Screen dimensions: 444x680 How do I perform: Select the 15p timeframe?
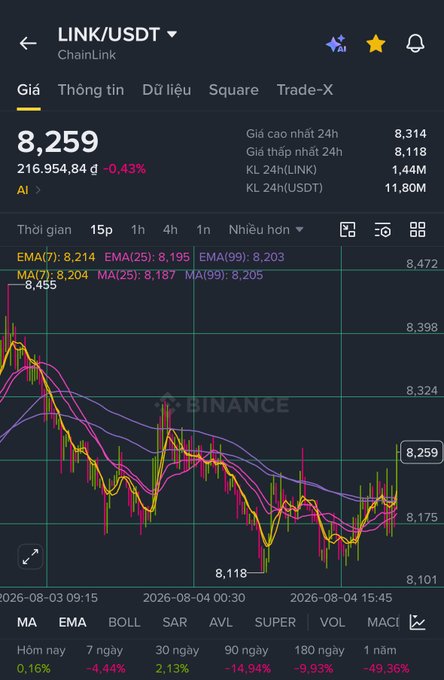(101, 229)
